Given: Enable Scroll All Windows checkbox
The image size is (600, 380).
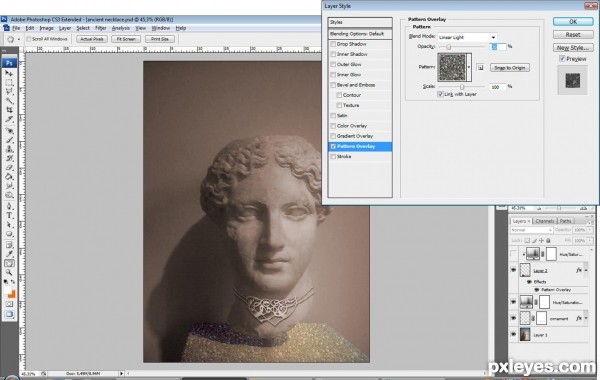Looking at the screenshot, I should click(28, 39).
